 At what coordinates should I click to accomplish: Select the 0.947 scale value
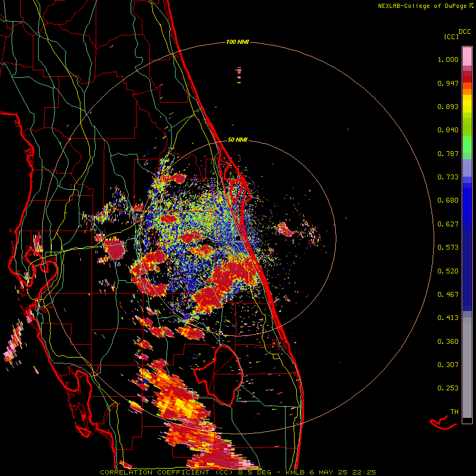[448, 83]
